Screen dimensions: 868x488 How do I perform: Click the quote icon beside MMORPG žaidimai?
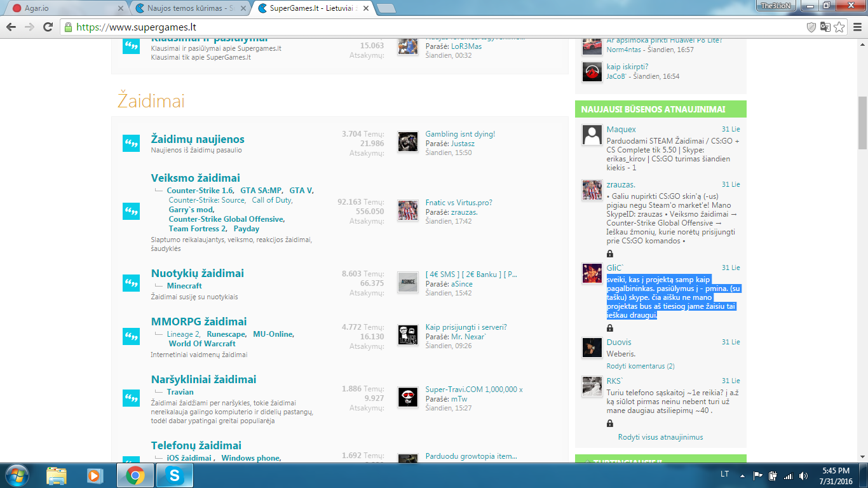pos(131,335)
